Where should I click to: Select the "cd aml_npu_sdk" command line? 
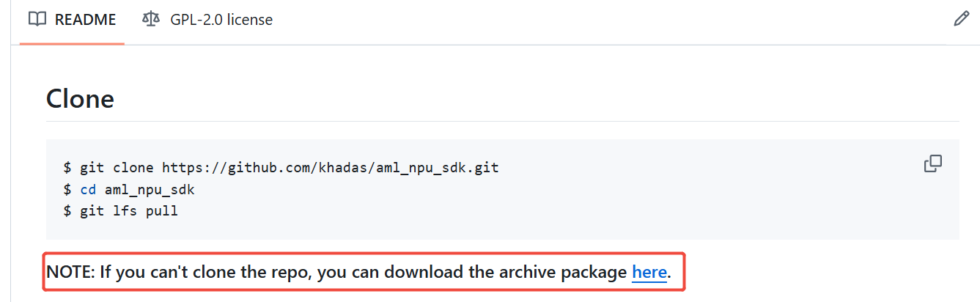(x=129, y=190)
